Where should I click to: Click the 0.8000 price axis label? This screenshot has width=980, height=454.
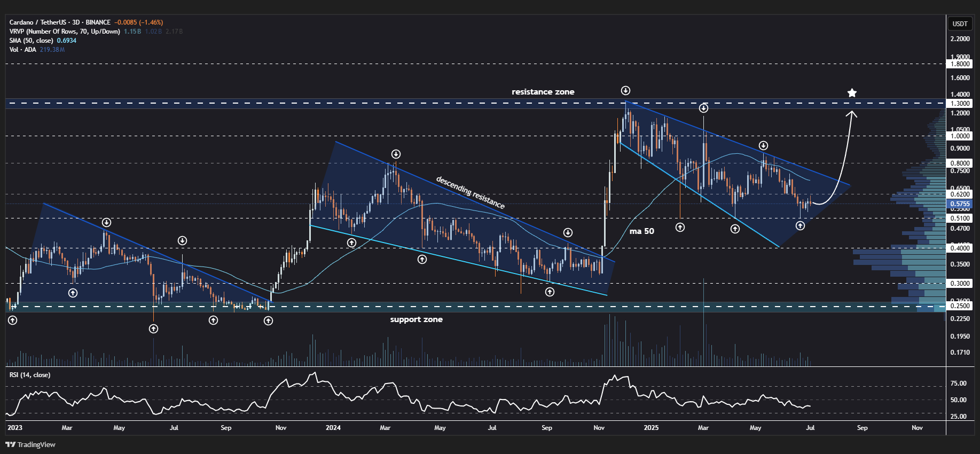click(x=960, y=163)
